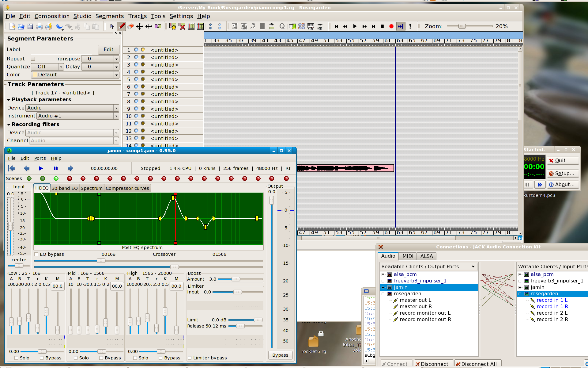This screenshot has width=588, height=368.
Task: Click the Bypass button under Output meter
Action: point(280,355)
